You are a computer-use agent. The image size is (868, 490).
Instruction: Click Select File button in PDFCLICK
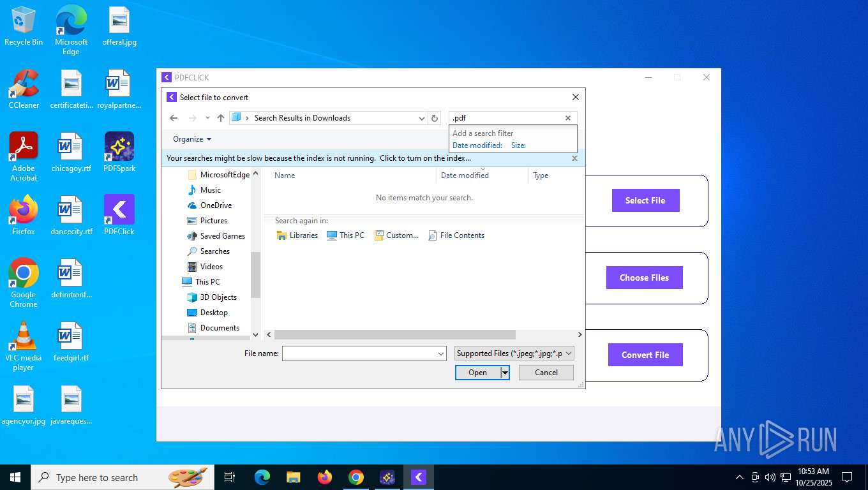coord(645,200)
